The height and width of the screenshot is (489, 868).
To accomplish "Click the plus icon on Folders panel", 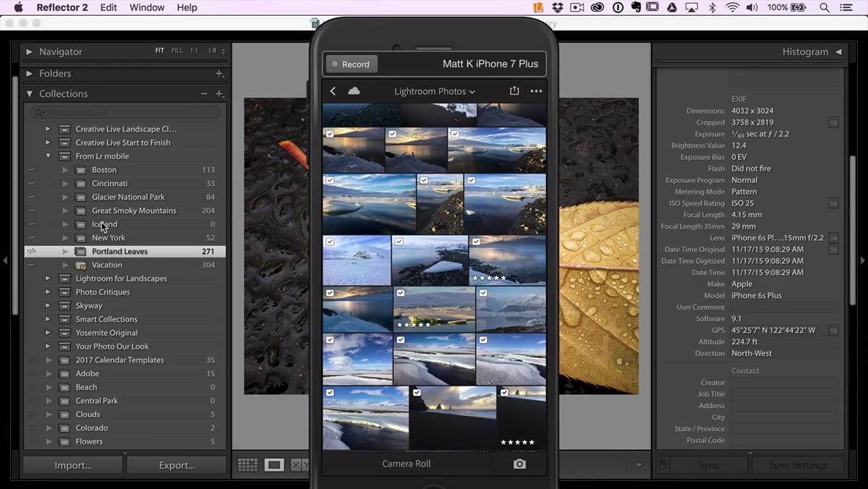I will click(x=219, y=73).
